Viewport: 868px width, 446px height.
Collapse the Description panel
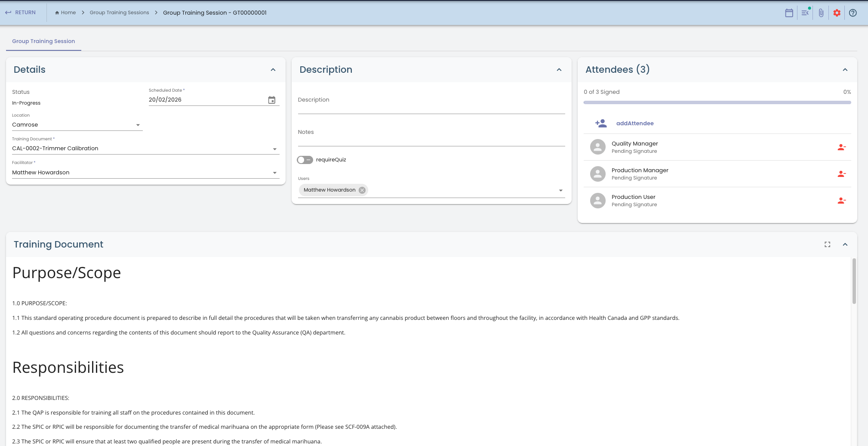point(559,70)
